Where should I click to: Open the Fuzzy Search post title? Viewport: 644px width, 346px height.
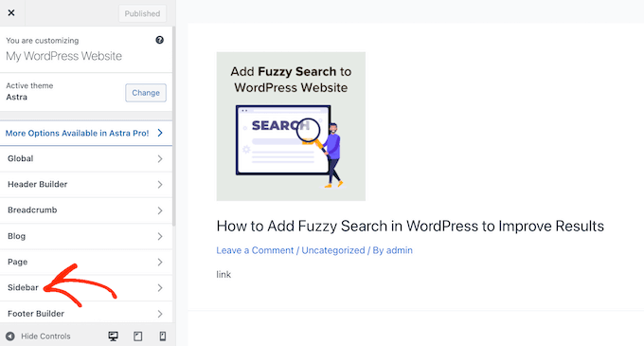410,226
